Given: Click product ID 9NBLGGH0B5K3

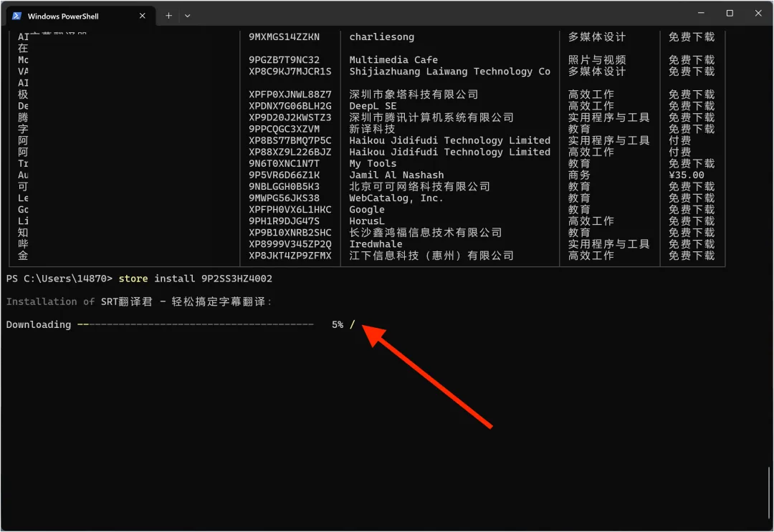Looking at the screenshot, I should tap(284, 186).
